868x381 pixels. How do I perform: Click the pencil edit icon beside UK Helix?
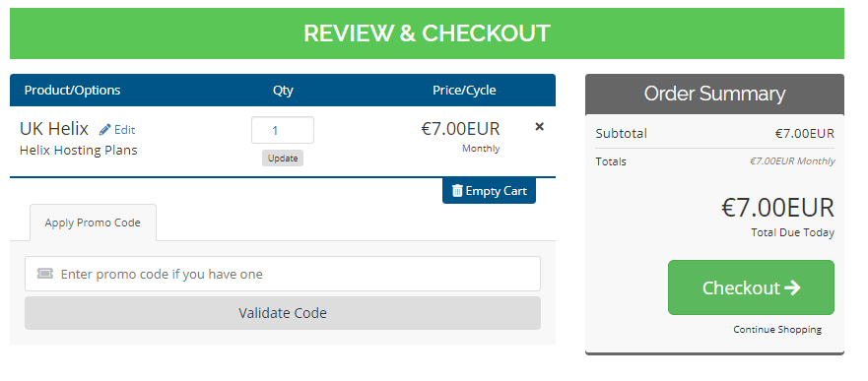(x=104, y=130)
